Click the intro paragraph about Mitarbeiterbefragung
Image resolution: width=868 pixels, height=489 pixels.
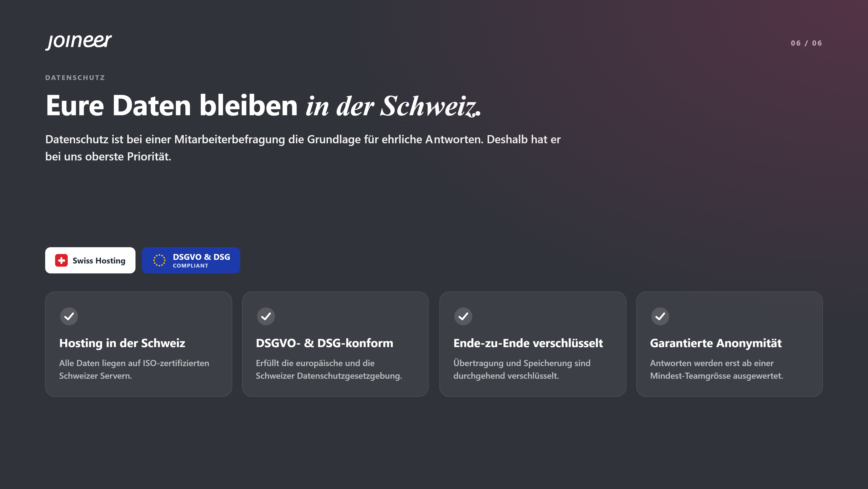point(303,148)
